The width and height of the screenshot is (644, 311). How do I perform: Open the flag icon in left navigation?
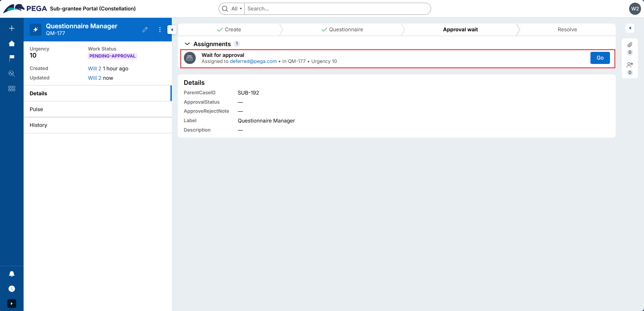12,58
